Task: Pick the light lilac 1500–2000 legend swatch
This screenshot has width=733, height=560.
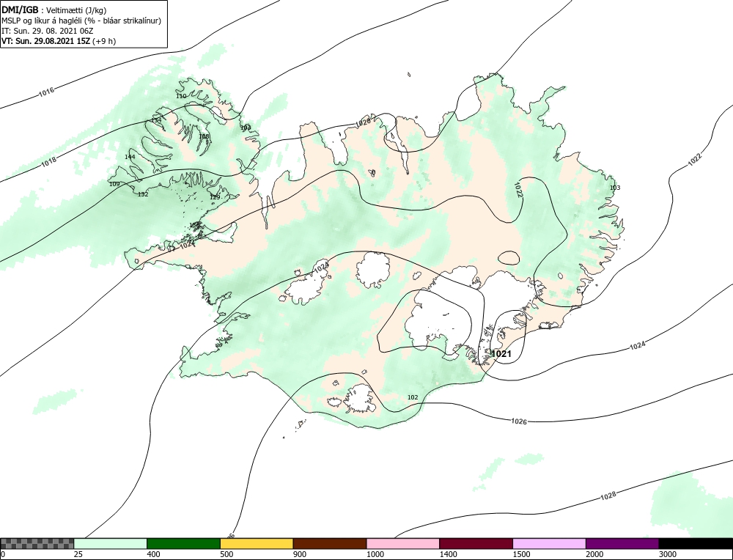Action: [549, 543]
